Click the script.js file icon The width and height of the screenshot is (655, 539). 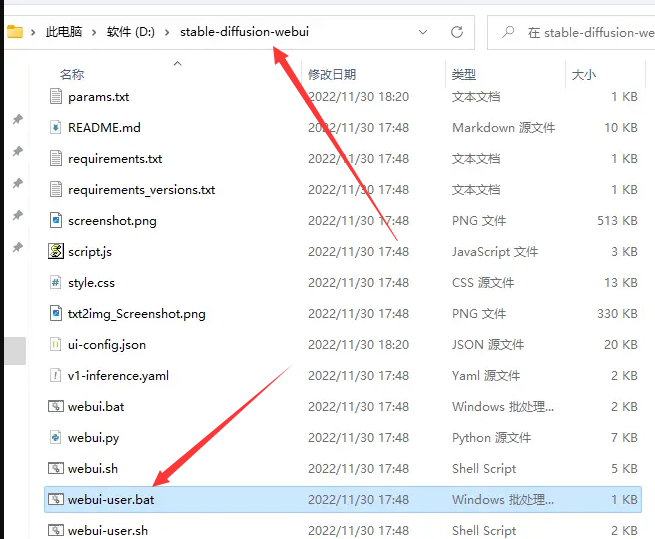(56, 251)
